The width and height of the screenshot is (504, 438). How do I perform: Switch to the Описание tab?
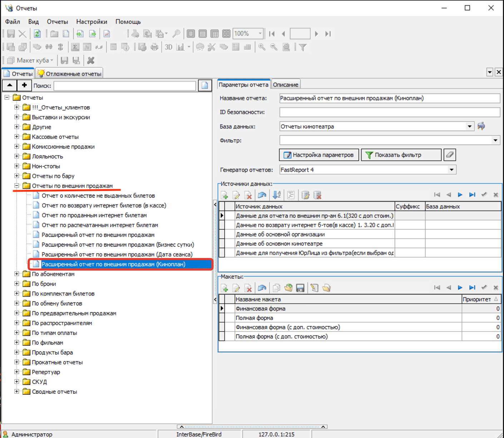coord(286,85)
